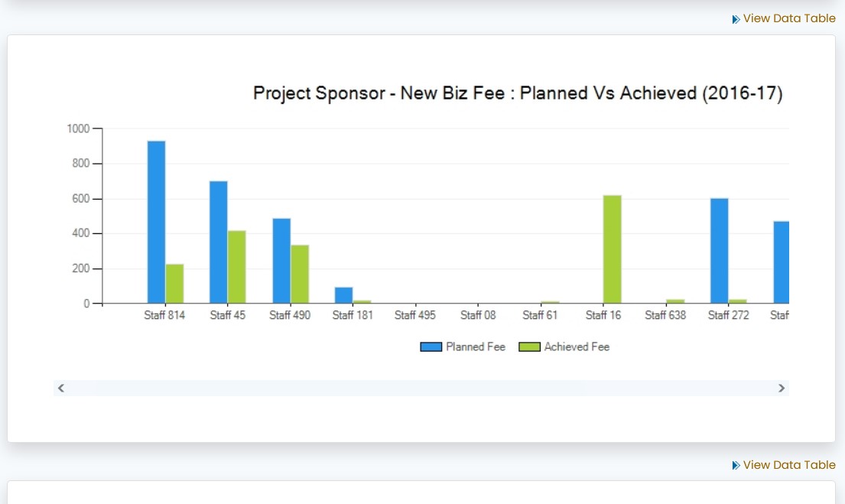Click the arrow icon beside top View Data Table

(x=736, y=19)
